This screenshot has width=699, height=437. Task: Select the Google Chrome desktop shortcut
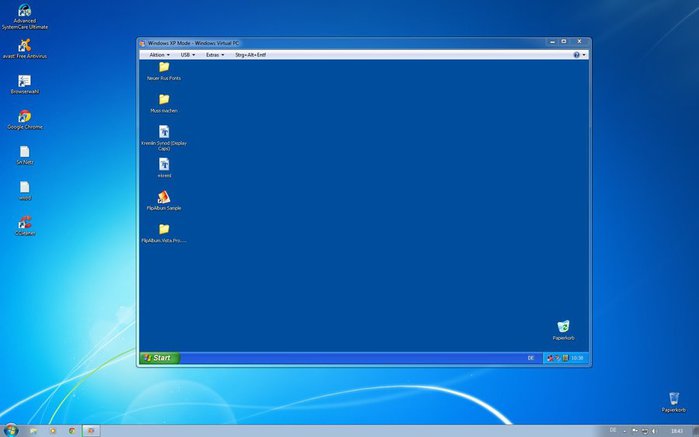pos(25,120)
